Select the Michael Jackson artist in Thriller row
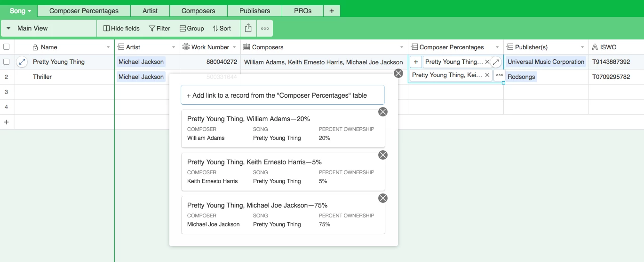This screenshot has height=262, width=644. (x=141, y=77)
